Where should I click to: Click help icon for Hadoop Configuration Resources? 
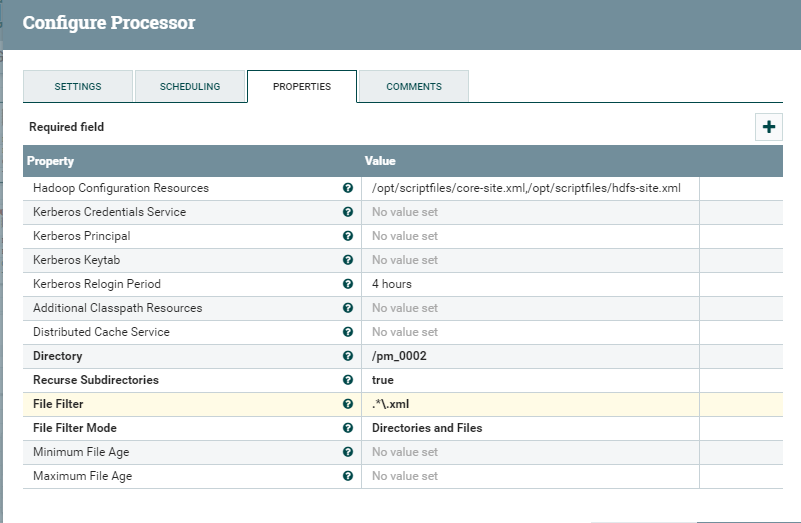pyautogui.click(x=348, y=188)
